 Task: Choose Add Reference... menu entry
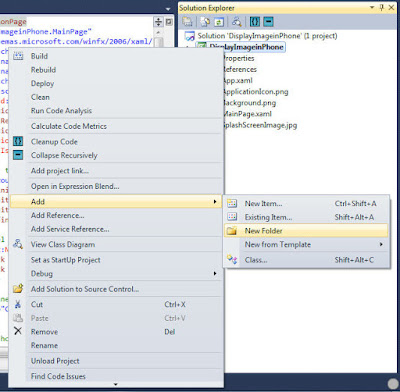(116, 215)
